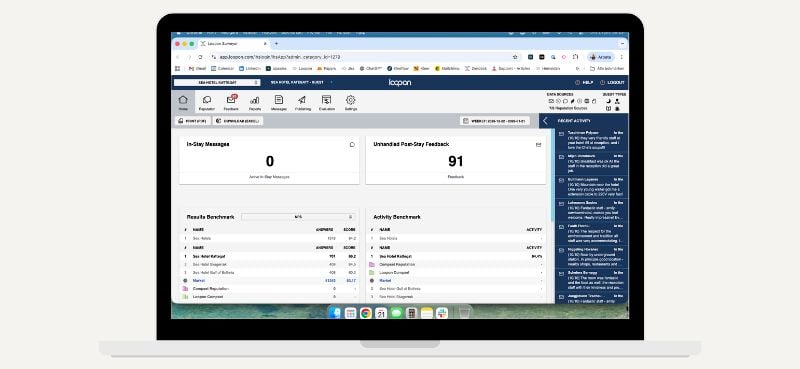Click the Print (PDF) button

click(x=193, y=121)
